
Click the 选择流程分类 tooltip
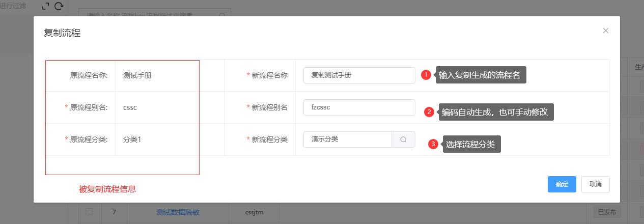[471, 144]
